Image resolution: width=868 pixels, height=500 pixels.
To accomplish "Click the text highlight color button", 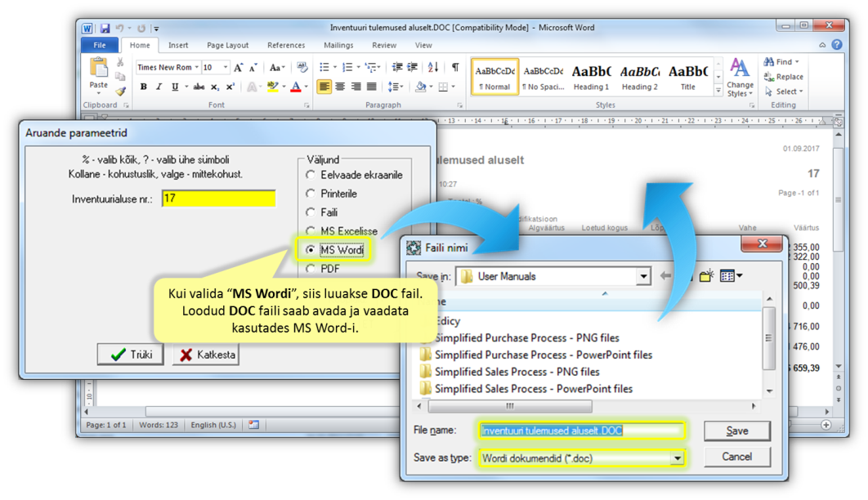I will coord(272,87).
